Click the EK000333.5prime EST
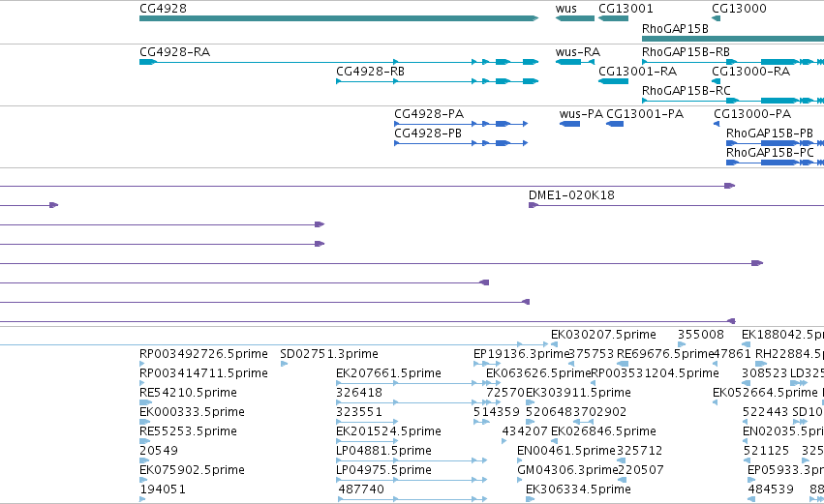This screenshot has width=824, height=504. coord(144,422)
